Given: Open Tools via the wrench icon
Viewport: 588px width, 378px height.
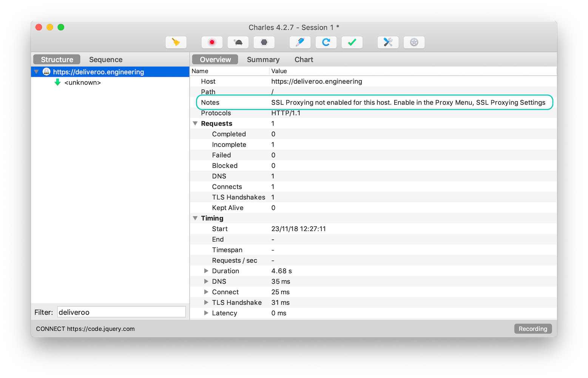Looking at the screenshot, I should tap(388, 42).
